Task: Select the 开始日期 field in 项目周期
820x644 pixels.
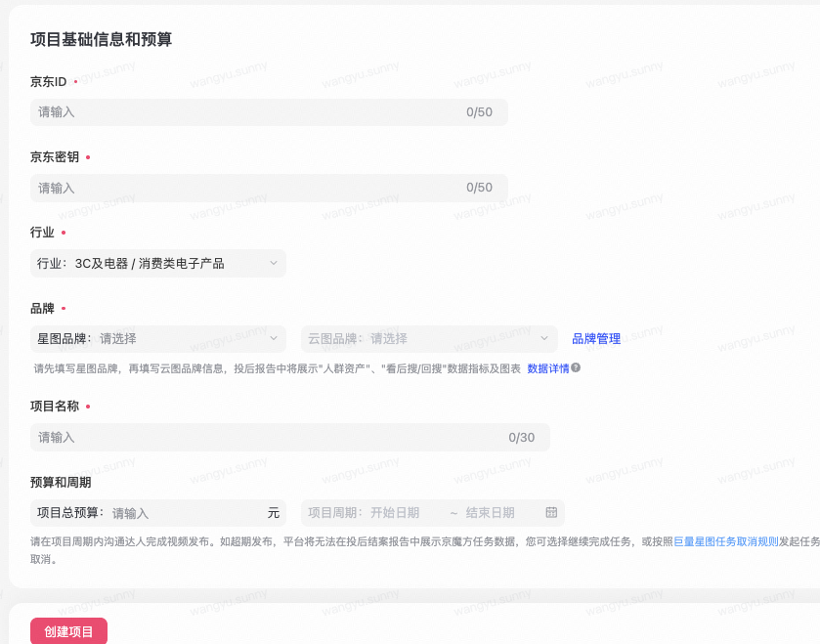Action: (x=395, y=513)
